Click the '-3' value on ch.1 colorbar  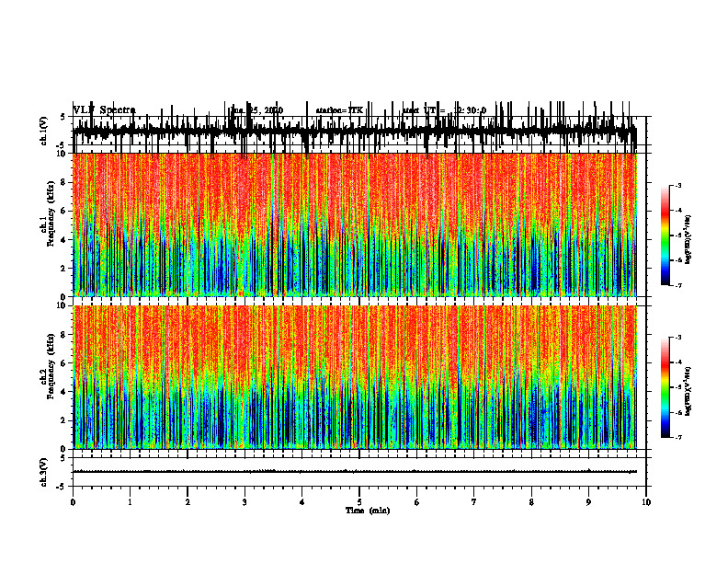pyautogui.click(x=678, y=186)
